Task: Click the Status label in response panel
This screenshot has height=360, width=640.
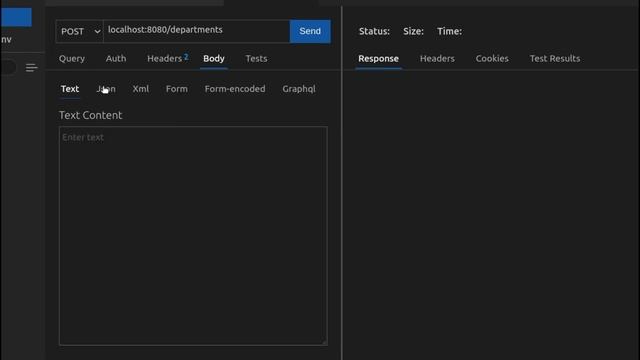Action: coord(374,31)
